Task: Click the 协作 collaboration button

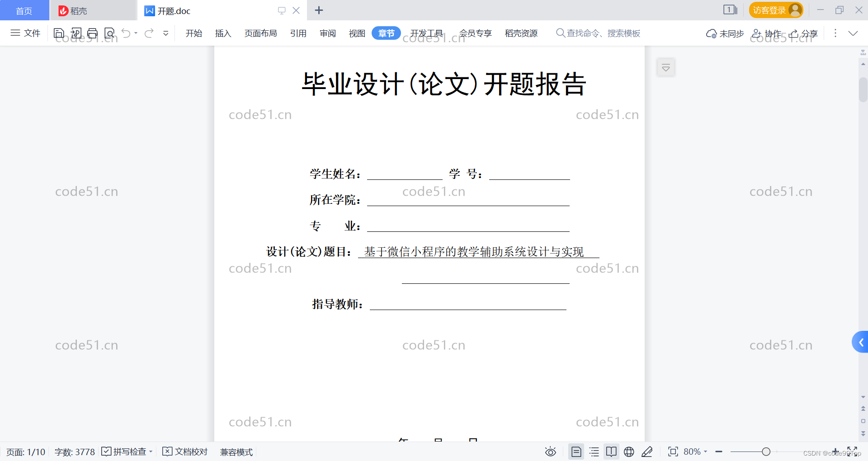Action: click(x=767, y=33)
